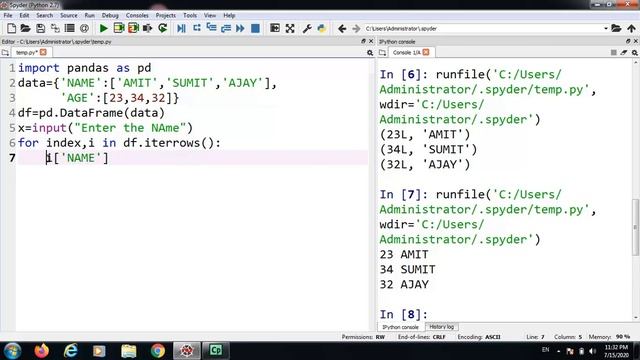Image resolution: width=640 pixels, height=360 pixels.
Task: Run the file with green play button
Action: tap(104, 28)
